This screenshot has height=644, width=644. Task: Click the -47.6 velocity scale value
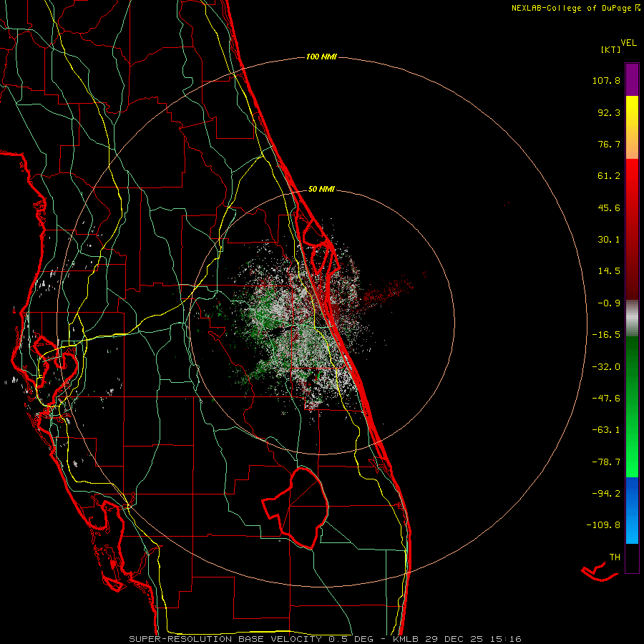coord(606,399)
